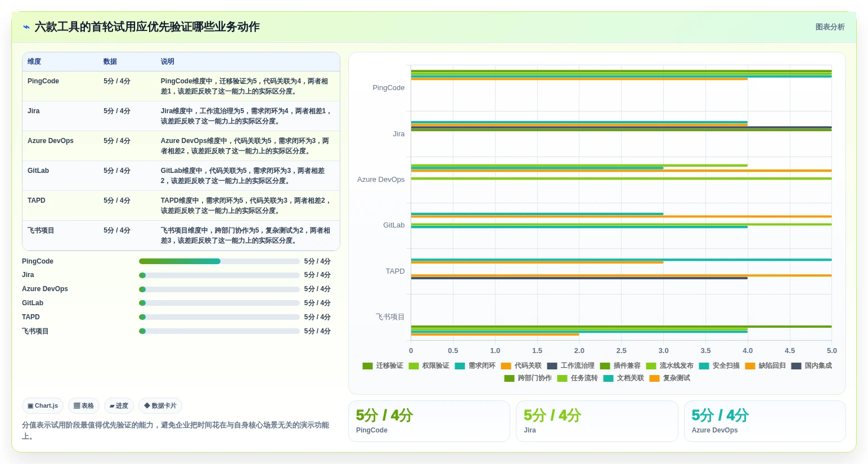This screenshot has width=868, height=464.
Task: Open the Azure DevOps 5分 / 4分 data card
Action: tap(765, 421)
